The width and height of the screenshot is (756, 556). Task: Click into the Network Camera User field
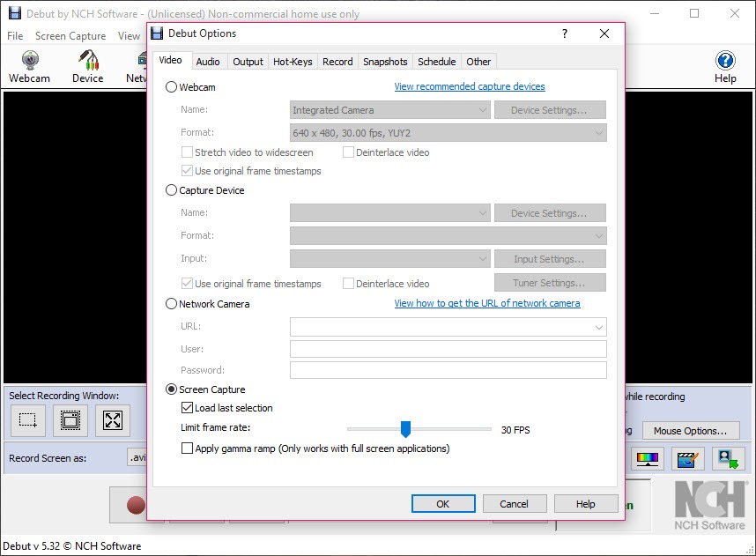pyautogui.click(x=448, y=349)
